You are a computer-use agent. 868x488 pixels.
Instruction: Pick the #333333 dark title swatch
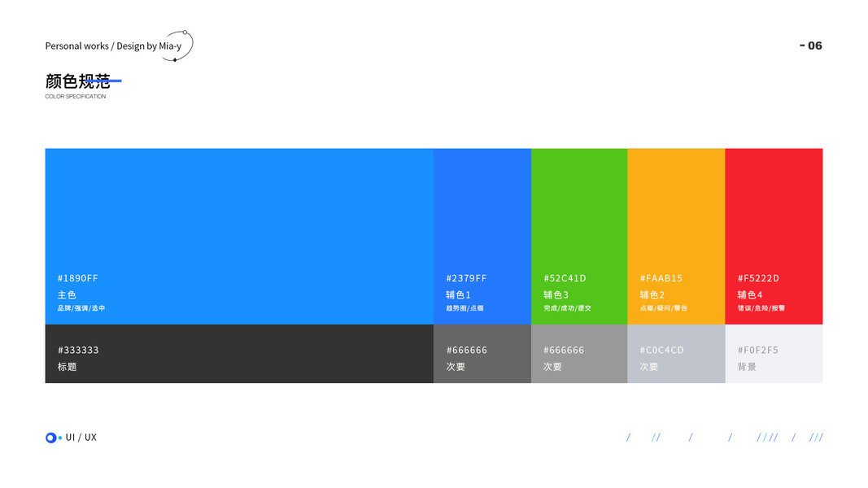(x=239, y=354)
